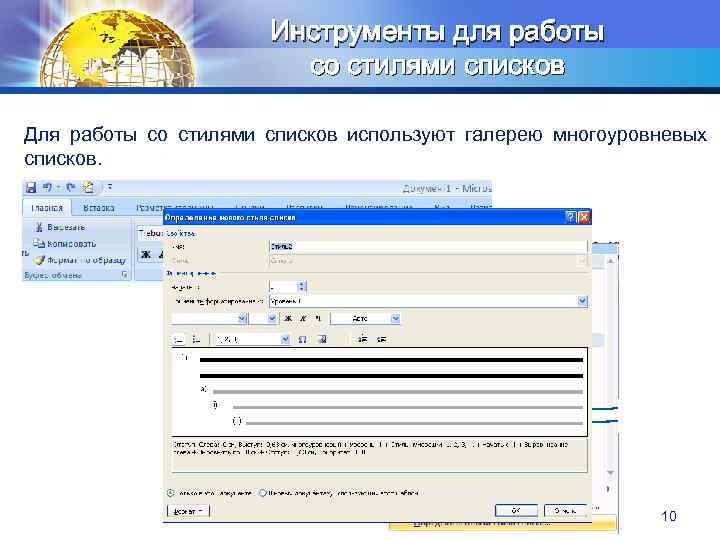Open the apply formatting to level dropdown
720x540 pixels.
coord(582,301)
